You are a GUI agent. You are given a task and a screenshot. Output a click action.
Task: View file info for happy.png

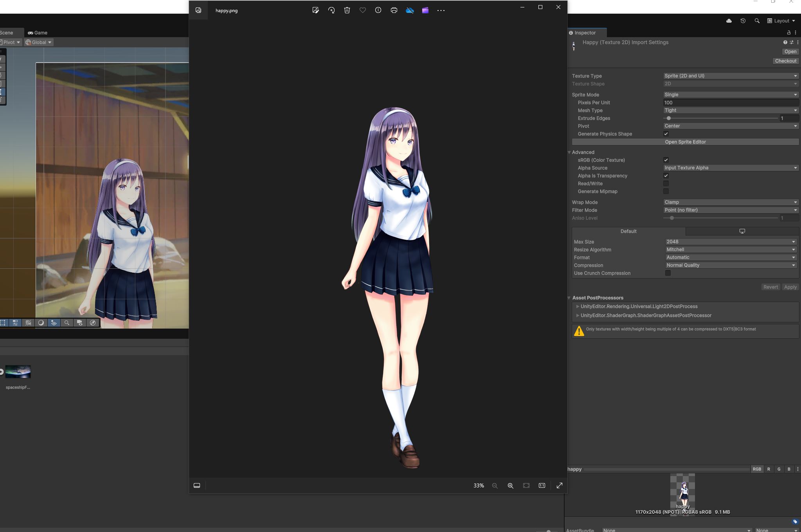pos(378,10)
